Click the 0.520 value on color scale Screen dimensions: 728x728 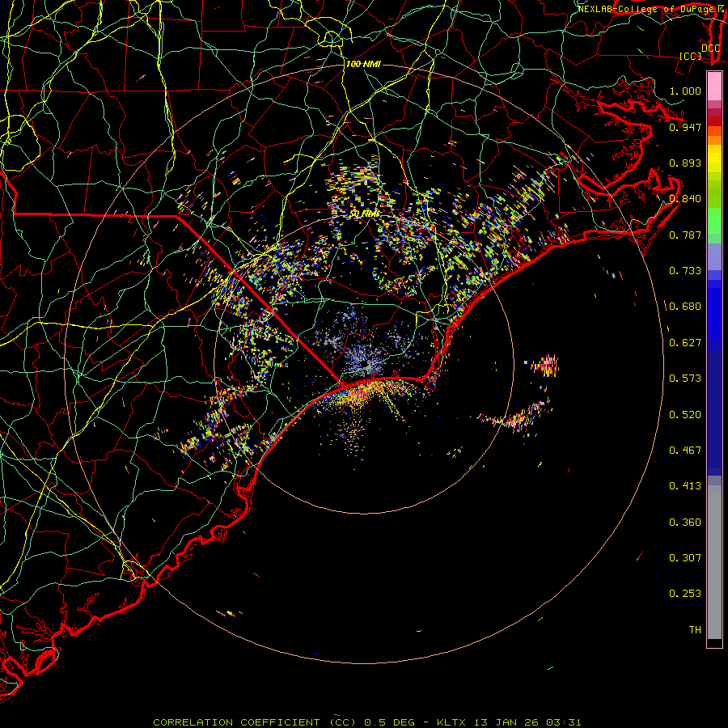point(685,415)
